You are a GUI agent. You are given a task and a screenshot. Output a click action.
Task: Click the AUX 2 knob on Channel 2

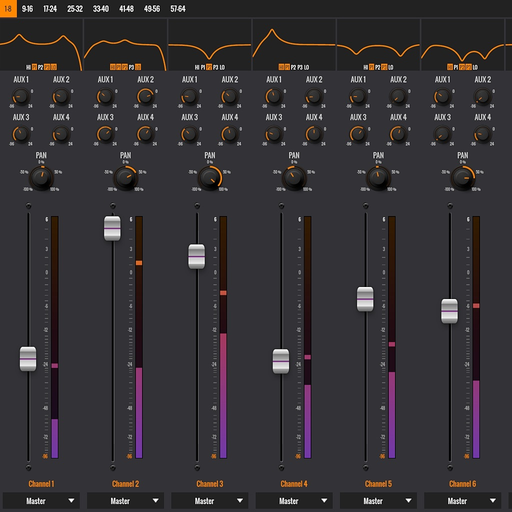tap(146, 97)
